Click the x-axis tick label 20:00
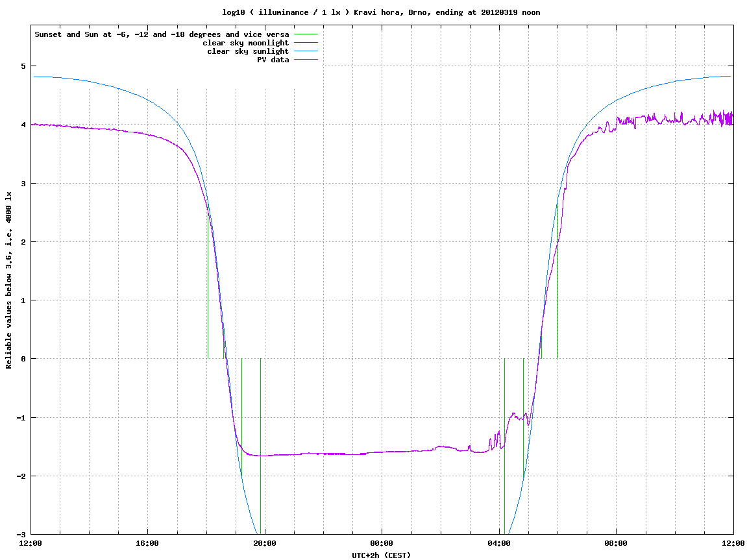747x560 pixels. (265, 543)
